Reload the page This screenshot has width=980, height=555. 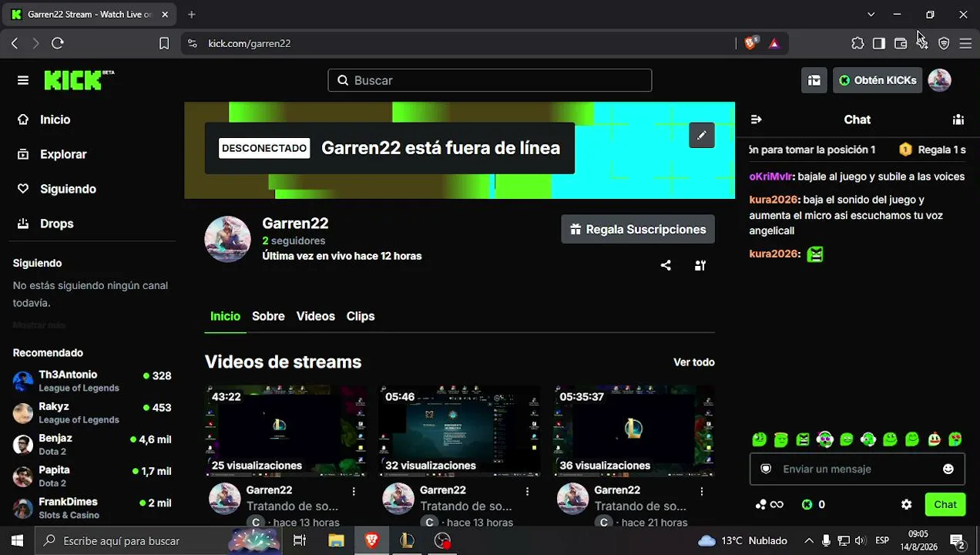coord(58,43)
